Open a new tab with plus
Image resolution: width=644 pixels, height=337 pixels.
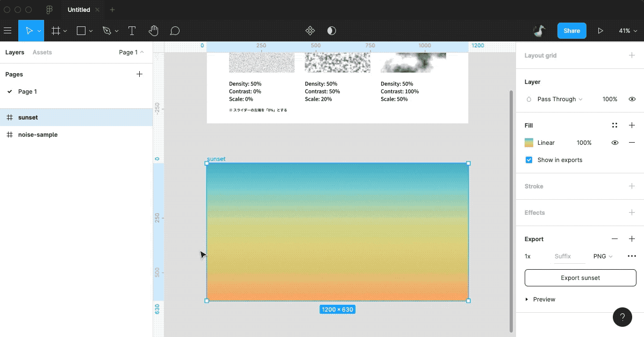coord(112,10)
